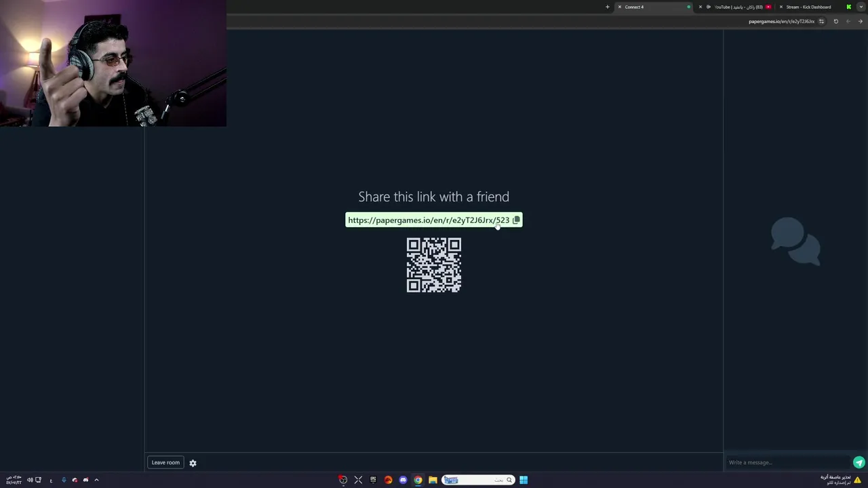Click the browser address bar URL
This screenshot has width=868, height=488.
pyautogui.click(x=781, y=21)
